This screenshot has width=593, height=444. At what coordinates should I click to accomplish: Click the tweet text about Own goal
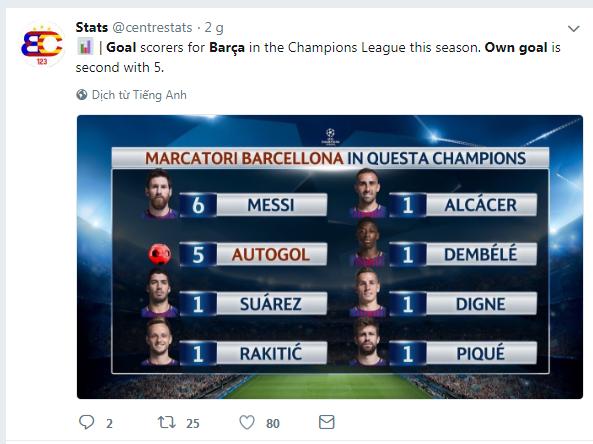318,57
